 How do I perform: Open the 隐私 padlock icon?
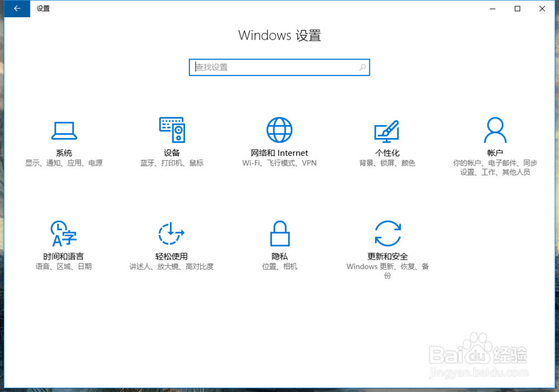pyautogui.click(x=280, y=233)
